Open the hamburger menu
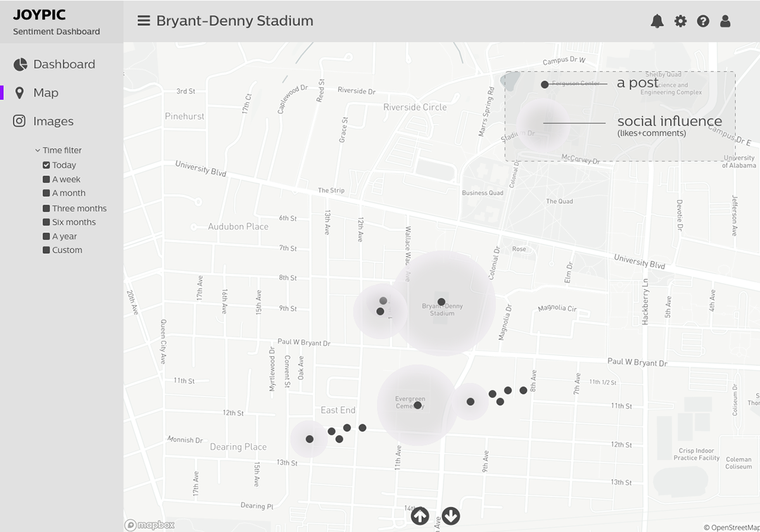 [x=144, y=20]
